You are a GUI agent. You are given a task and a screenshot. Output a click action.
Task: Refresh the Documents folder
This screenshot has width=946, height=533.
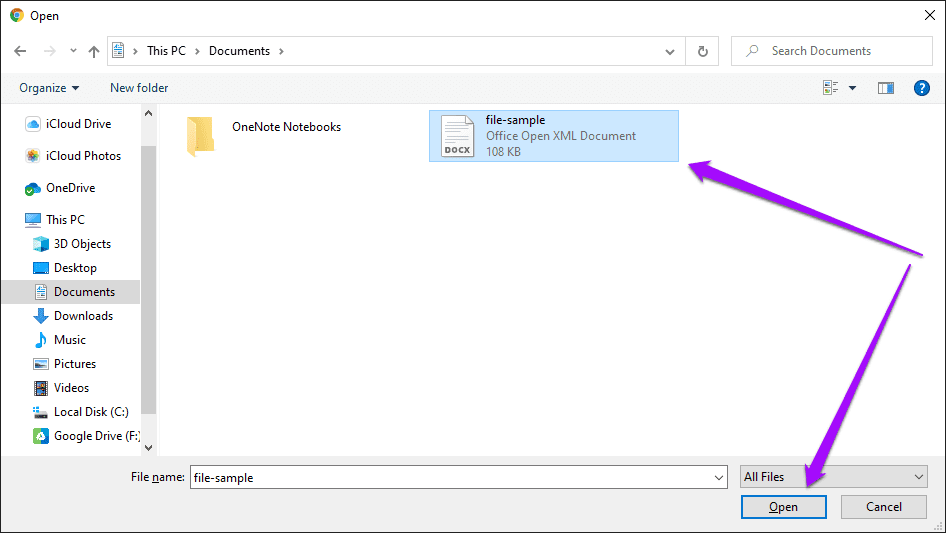click(702, 51)
